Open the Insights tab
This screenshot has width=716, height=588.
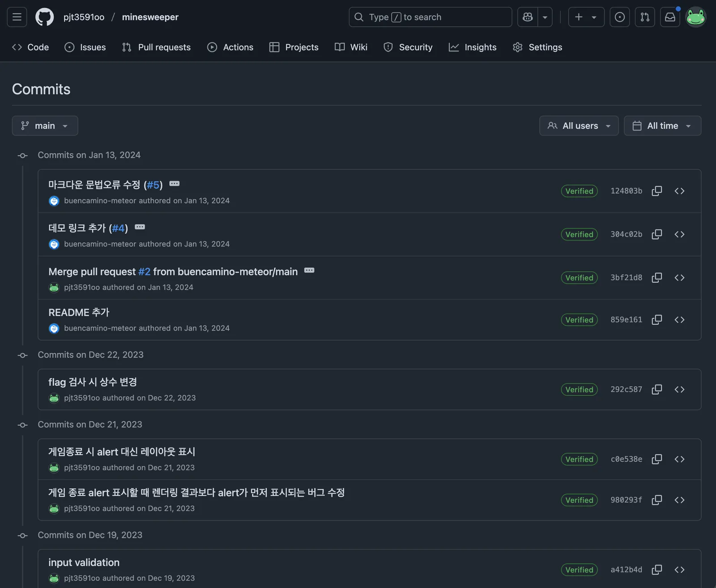[x=473, y=47]
